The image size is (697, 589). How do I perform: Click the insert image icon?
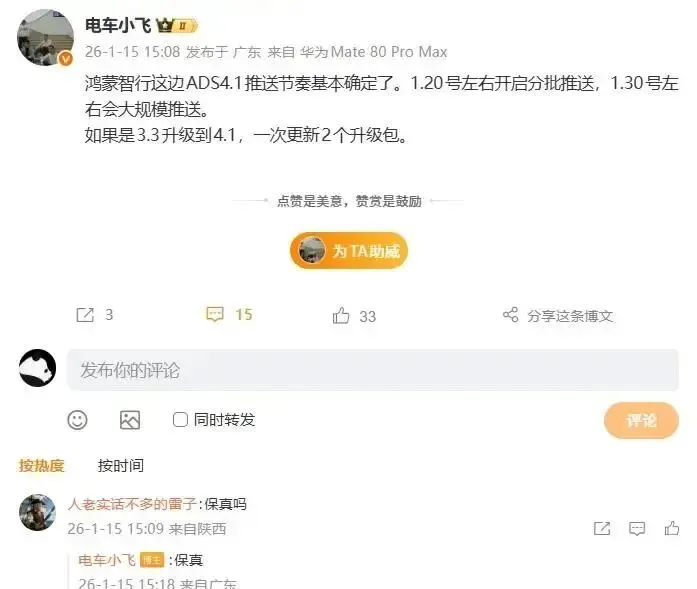point(130,420)
